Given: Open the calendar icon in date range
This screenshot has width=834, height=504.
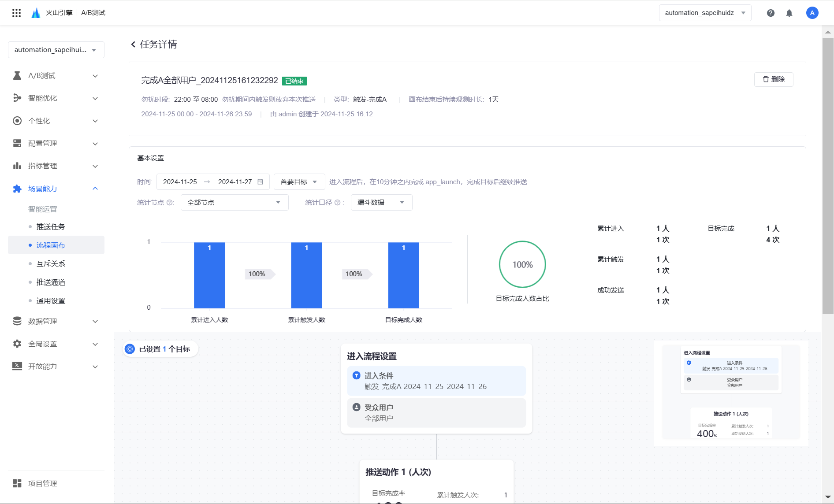Looking at the screenshot, I should pos(261,182).
